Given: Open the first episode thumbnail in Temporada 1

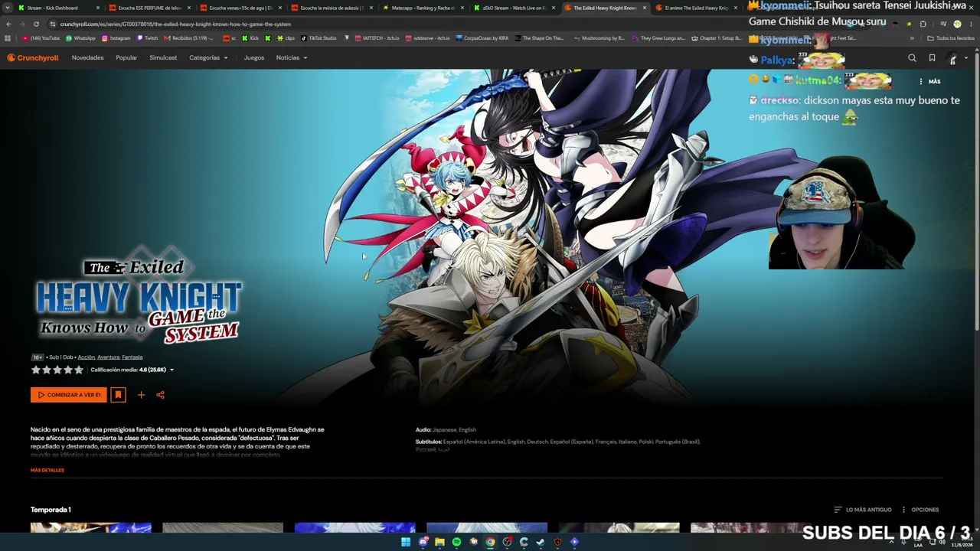Looking at the screenshot, I should point(91,528).
